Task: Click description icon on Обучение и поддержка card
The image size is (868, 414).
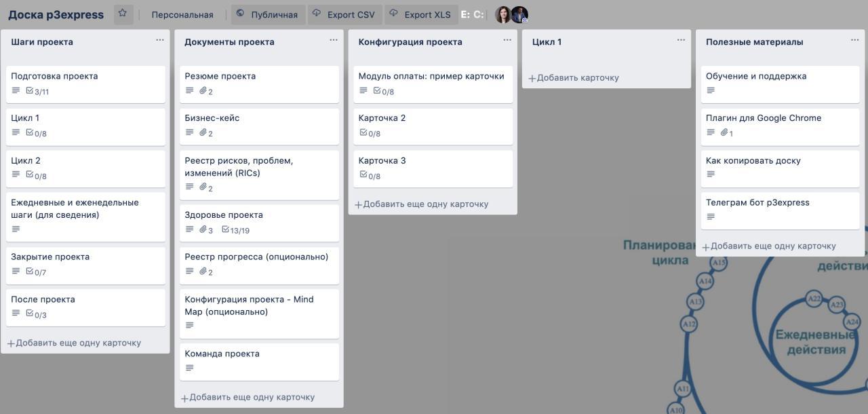Action: click(x=711, y=90)
